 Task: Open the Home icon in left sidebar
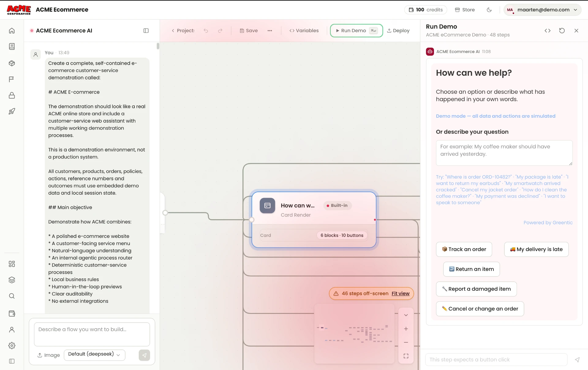tap(12, 31)
